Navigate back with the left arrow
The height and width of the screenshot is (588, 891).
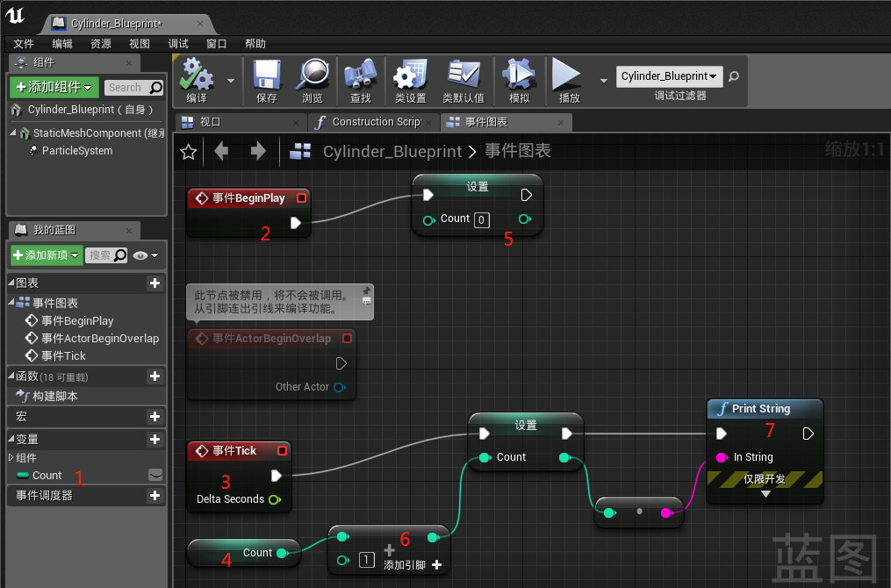point(221,151)
